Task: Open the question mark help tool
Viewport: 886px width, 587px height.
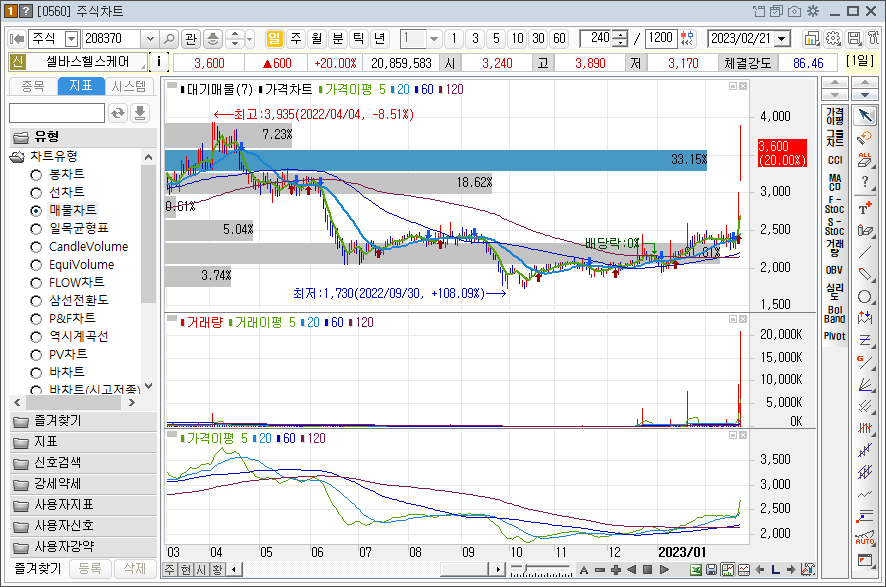Action: click(865, 182)
